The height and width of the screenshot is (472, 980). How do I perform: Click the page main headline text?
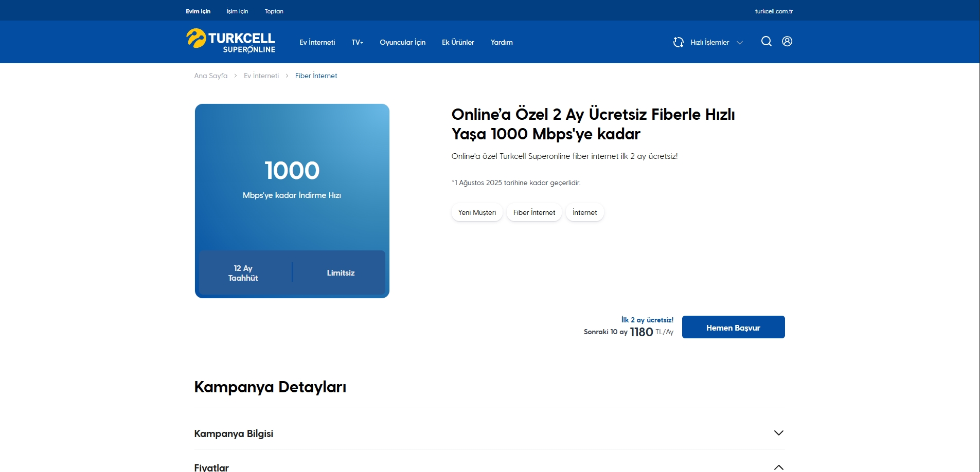(x=593, y=124)
